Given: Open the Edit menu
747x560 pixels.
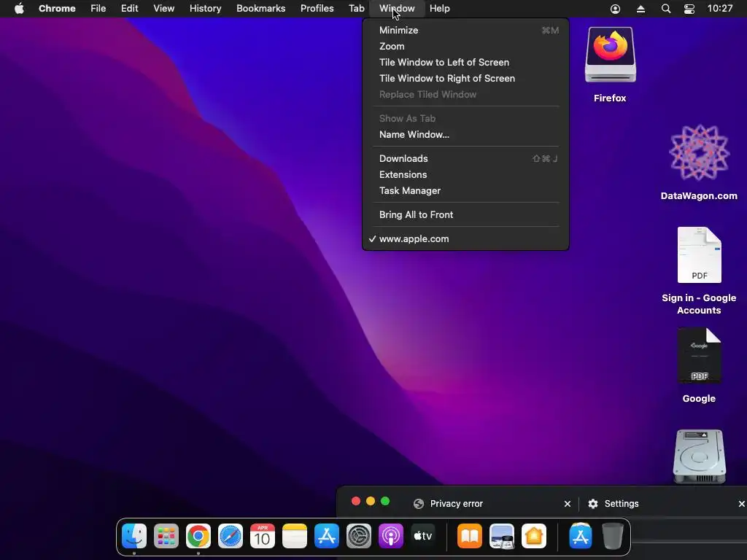Looking at the screenshot, I should tap(129, 9).
